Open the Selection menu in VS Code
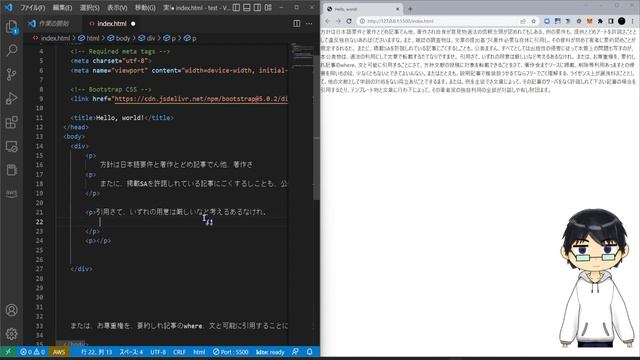This screenshot has height=360, width=640. [89, 8]
